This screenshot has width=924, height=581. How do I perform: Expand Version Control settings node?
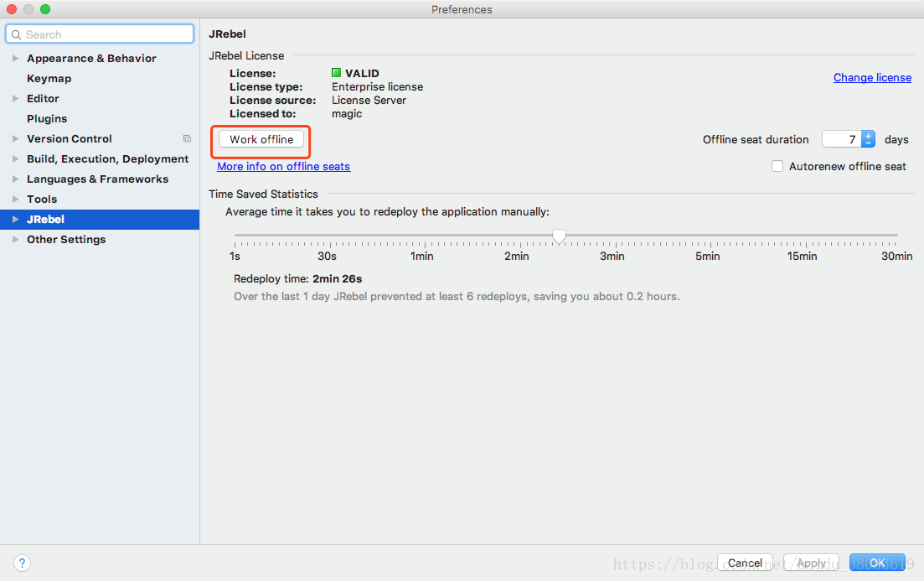[x=16, y=138]
